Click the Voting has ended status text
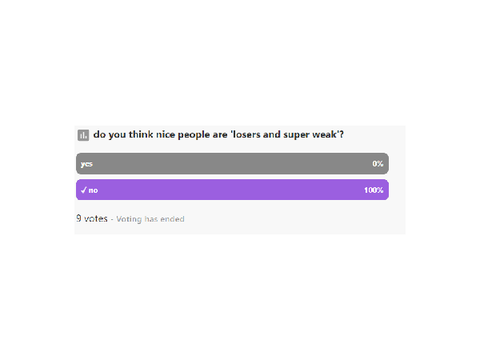The width and height of the screenshot is (480, 360). click(x=150, y=219)
